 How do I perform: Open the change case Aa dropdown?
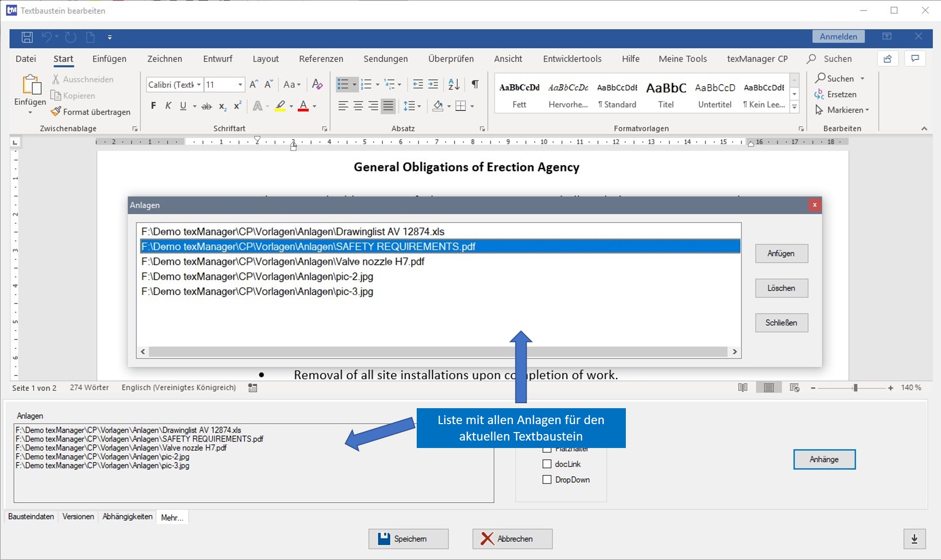tap(292, 84)
